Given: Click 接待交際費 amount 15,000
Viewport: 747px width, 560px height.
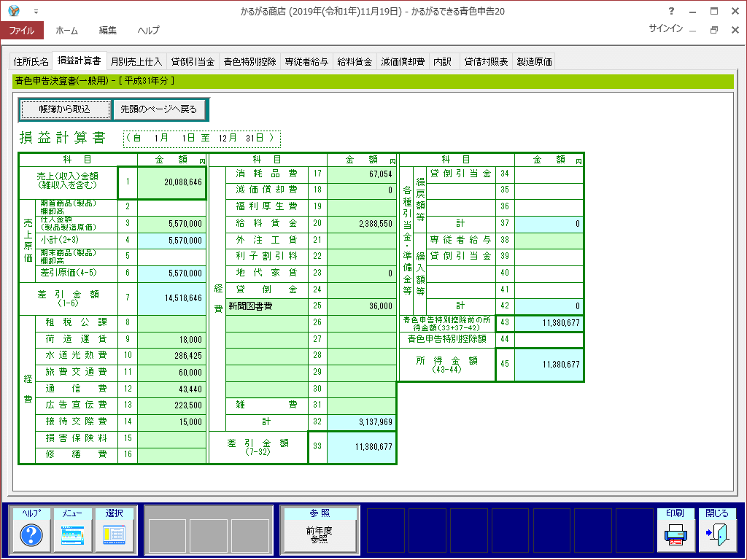Looking at the screenshot, I should click(172, 422).
